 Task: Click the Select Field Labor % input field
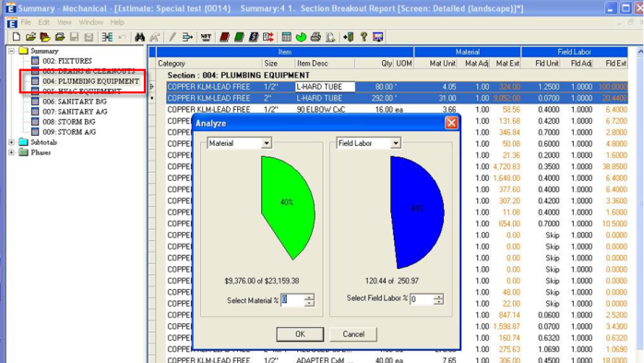point(422,299)
